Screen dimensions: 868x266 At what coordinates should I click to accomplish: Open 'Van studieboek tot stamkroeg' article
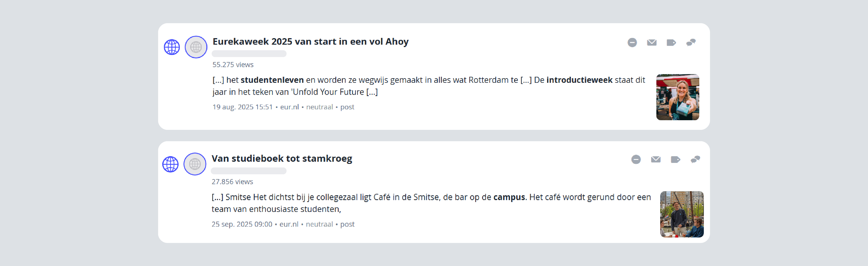point(282,159)
